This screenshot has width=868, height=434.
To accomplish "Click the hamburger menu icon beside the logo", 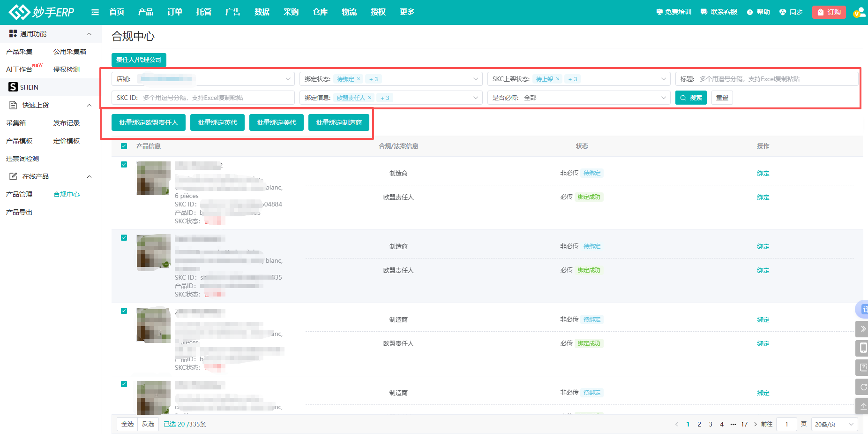I will (95, 12).
